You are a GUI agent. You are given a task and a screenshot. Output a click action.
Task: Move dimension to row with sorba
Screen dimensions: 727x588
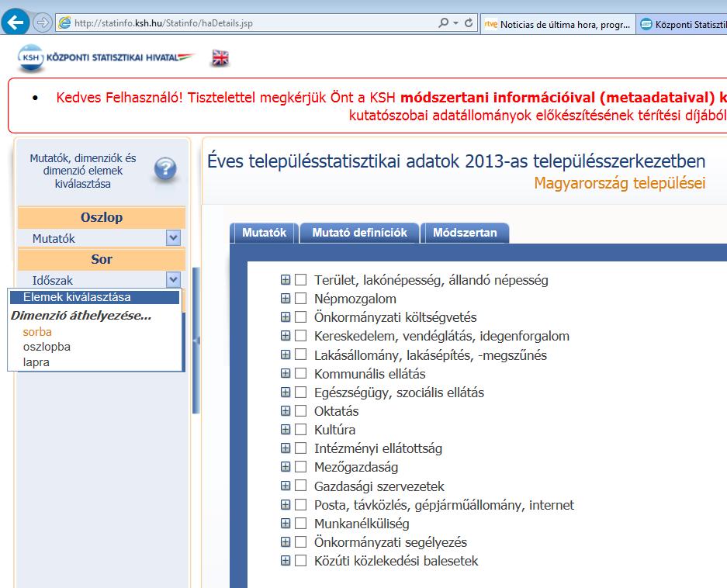(x=37, y=331)
